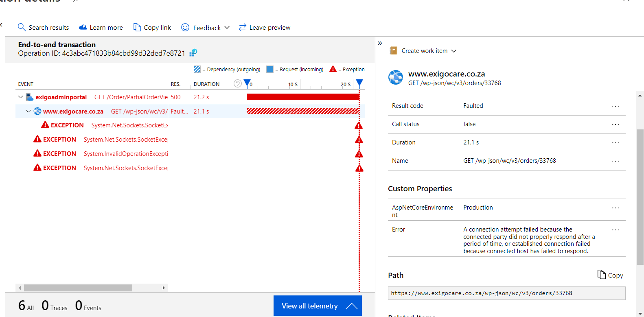The height and width of the screenshot is (317, 644).
Task: Click the Copy path icon
Action: tap(601, 275)
